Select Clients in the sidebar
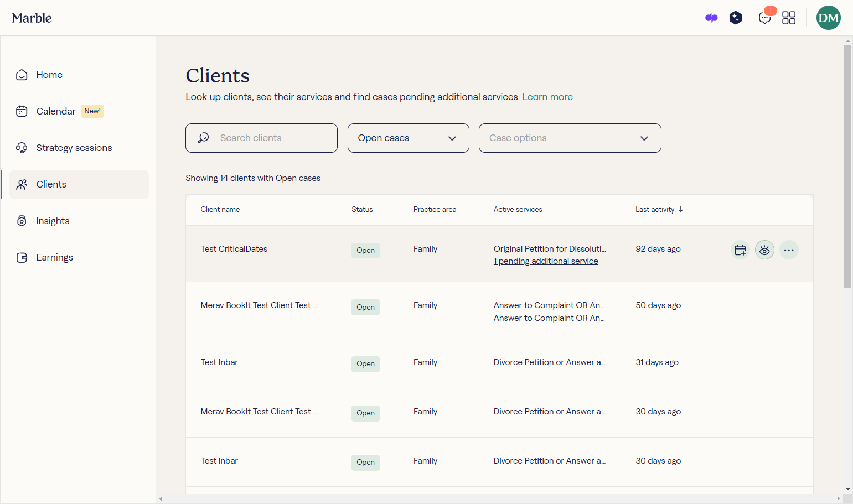The image size is (853, 504). (79, 184)
